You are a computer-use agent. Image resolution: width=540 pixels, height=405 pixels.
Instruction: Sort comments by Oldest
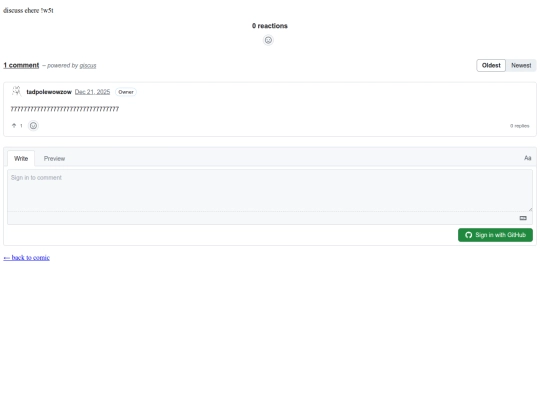(491, 65)
